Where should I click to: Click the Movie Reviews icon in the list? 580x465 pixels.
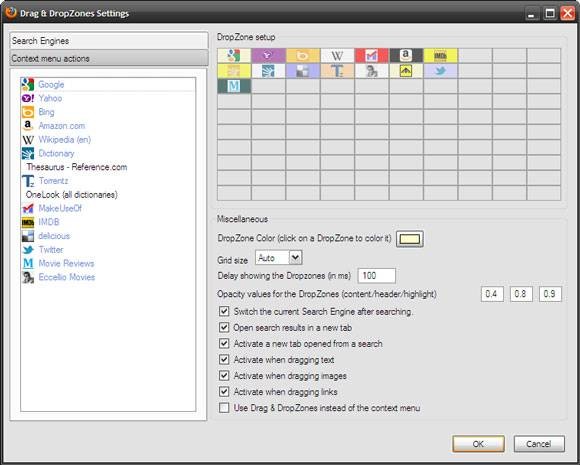pos(28,263)
